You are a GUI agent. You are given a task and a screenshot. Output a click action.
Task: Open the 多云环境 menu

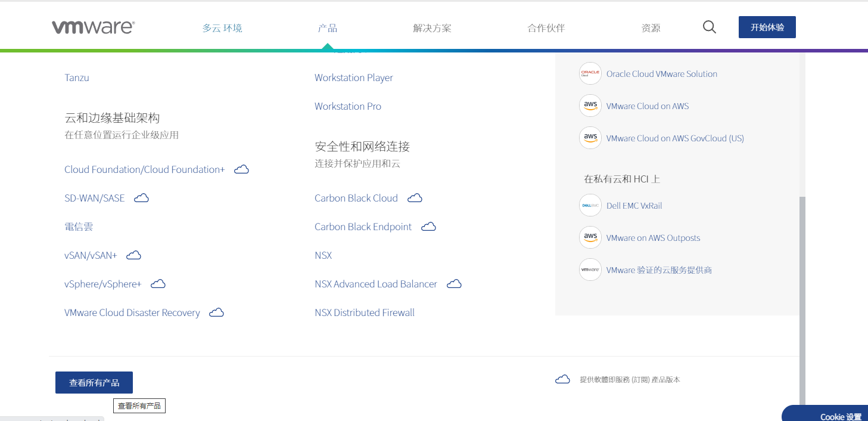(222, 28)
